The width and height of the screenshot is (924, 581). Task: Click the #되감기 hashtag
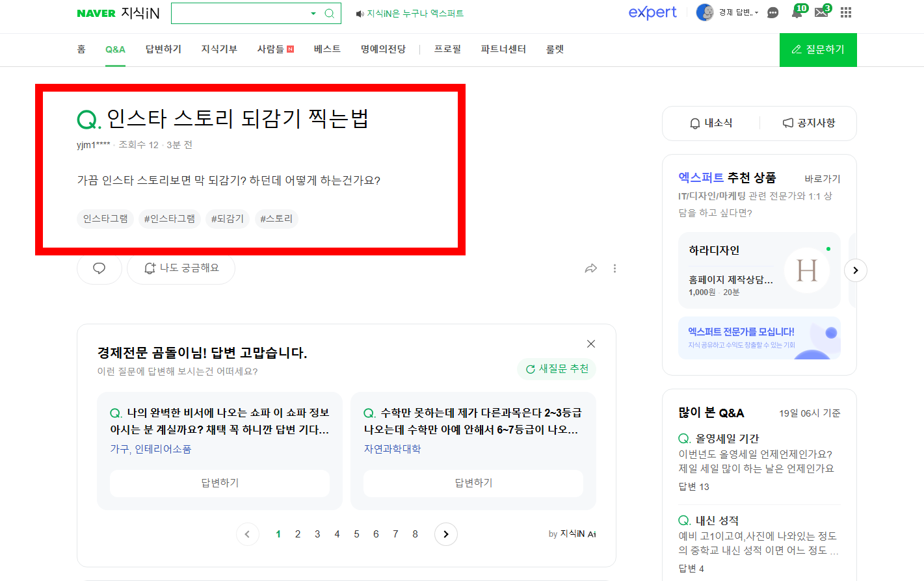[227, 218]
